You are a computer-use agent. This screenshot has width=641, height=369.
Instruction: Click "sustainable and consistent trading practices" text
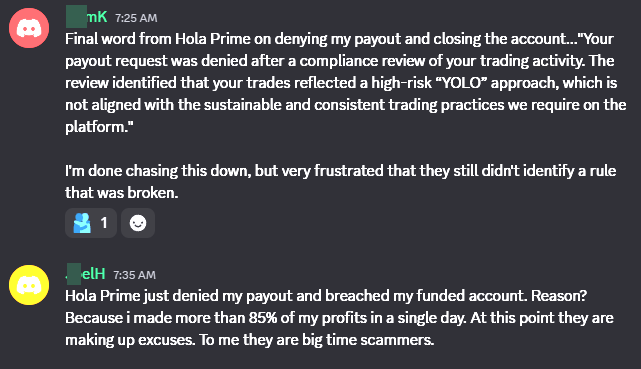click(x=354, y=105)
